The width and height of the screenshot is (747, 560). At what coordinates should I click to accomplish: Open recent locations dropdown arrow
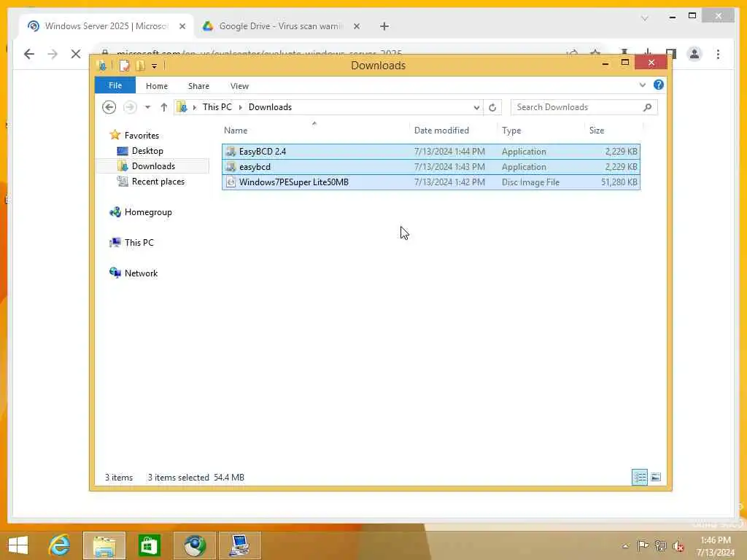(x=147, y=107)
